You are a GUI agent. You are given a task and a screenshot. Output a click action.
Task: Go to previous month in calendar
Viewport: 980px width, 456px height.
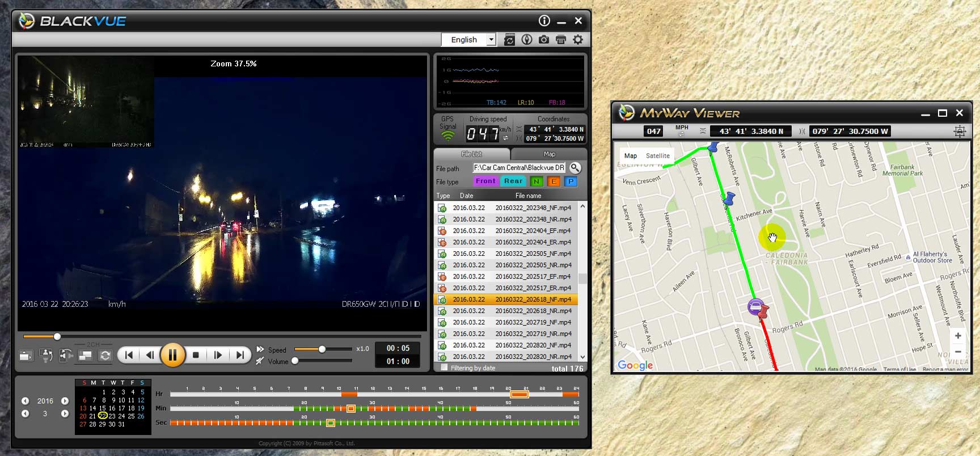click(26, 413)
